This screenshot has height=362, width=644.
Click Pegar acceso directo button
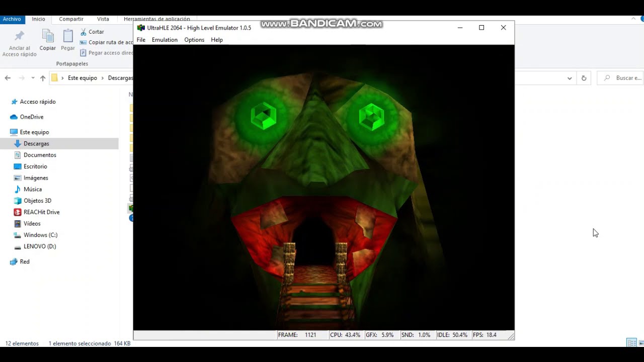[106, 53]
